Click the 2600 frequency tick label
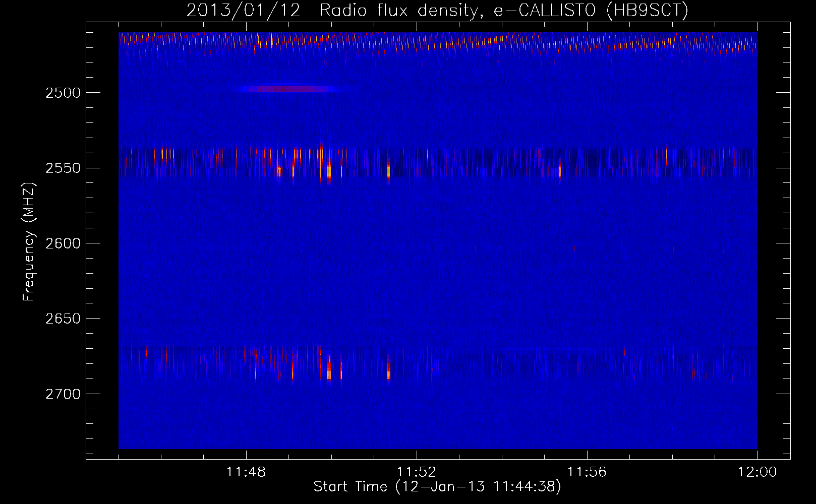The width and height of the screenshot is (816, 504). pyautogui.click(x=63, y=243)
